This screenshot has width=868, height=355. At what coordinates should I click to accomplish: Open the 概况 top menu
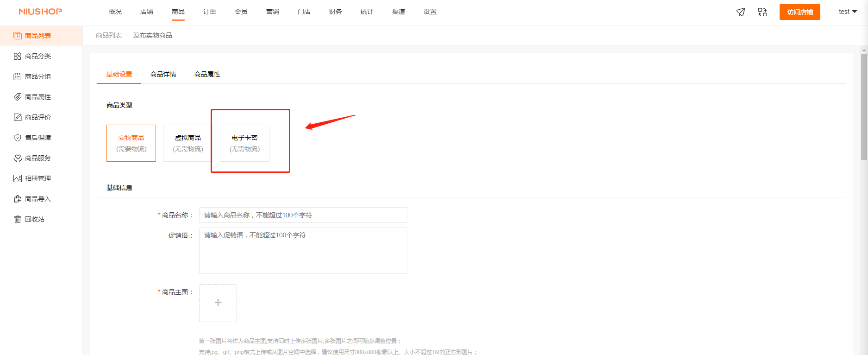click(x=115, y=12)
